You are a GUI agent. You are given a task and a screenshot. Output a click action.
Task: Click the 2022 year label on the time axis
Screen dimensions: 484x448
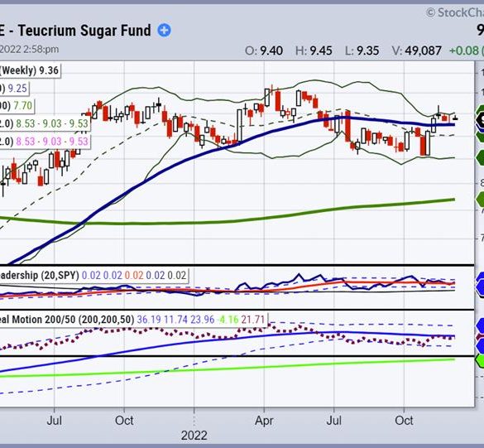coord(194,436)
